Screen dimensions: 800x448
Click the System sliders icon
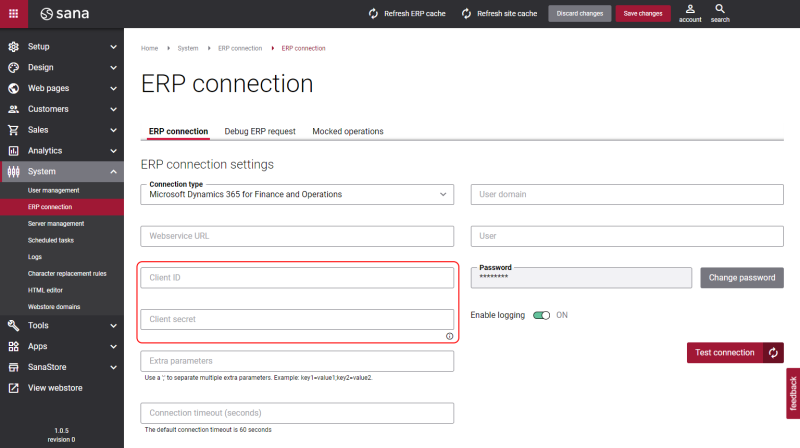14,172
